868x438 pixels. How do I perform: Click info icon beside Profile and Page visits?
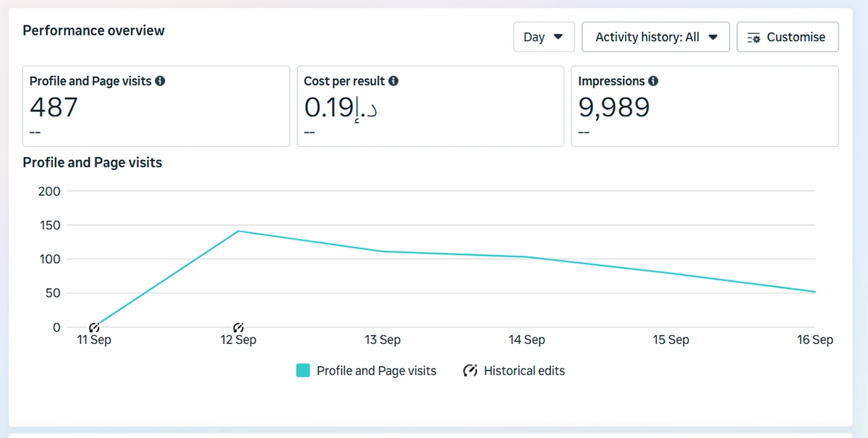tap(160, 81)
